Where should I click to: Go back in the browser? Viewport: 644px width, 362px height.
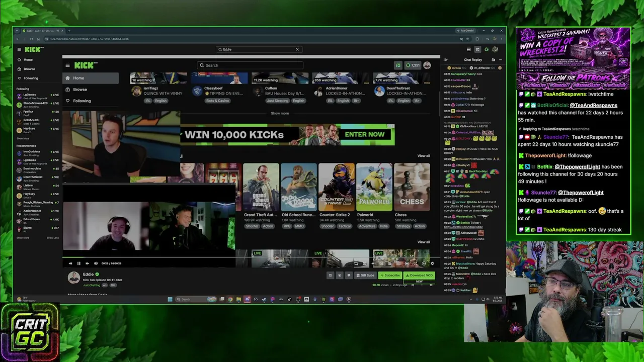18,39
